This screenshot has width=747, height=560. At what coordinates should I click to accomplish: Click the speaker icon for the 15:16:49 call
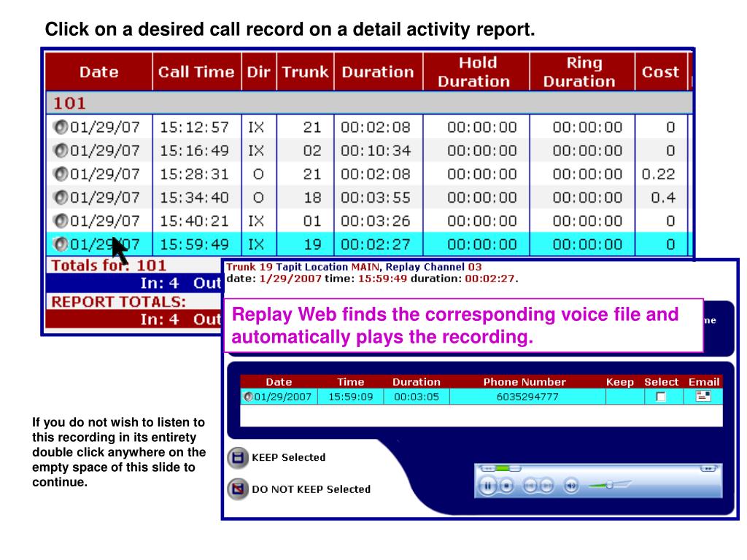60,152
